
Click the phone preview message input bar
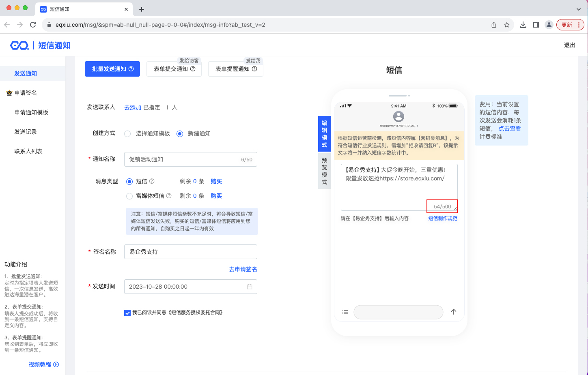click(x=398, y=312)
